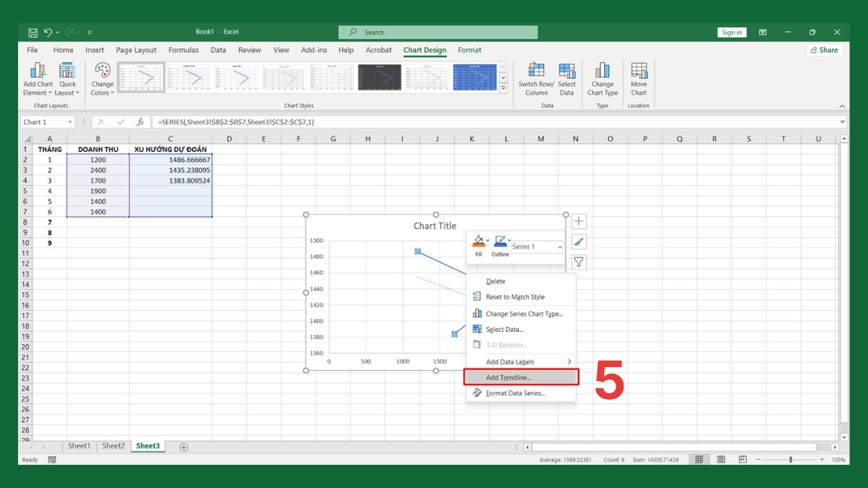This screenshot has height=488, width=868.
Task: Click the Chart Styles paintbrush button
Action: pos(579,242)
